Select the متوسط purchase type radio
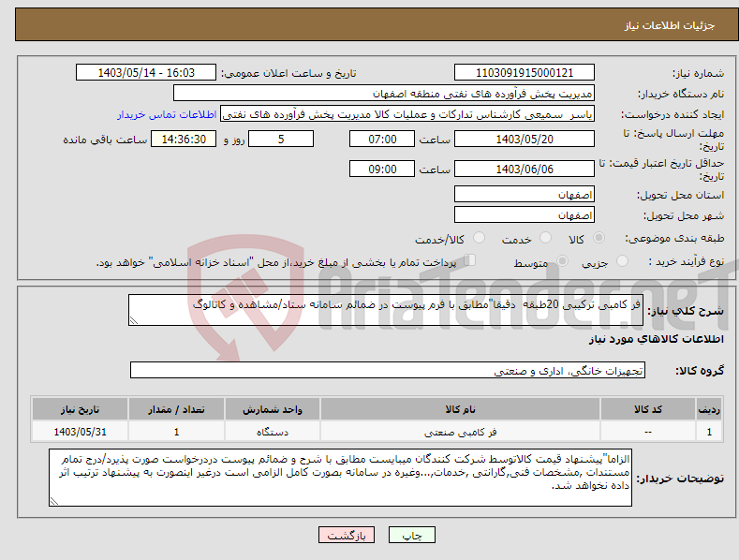The height and width of the screenshot is (560, 739). tap(562, 261)
